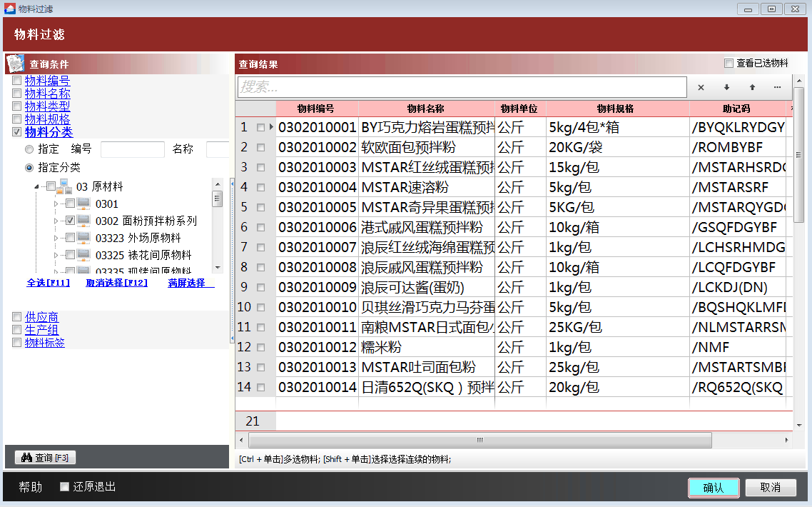Click the 03 原材料 category node icon
Viewport: 812px width, 507px height.
[65, 186]
